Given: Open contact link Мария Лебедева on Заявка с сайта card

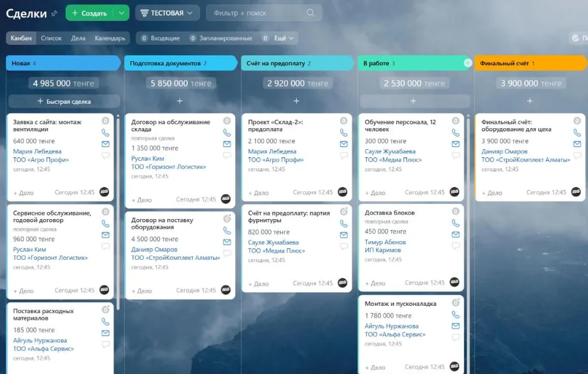Looking at the screenshot, I should click(37, 151).
